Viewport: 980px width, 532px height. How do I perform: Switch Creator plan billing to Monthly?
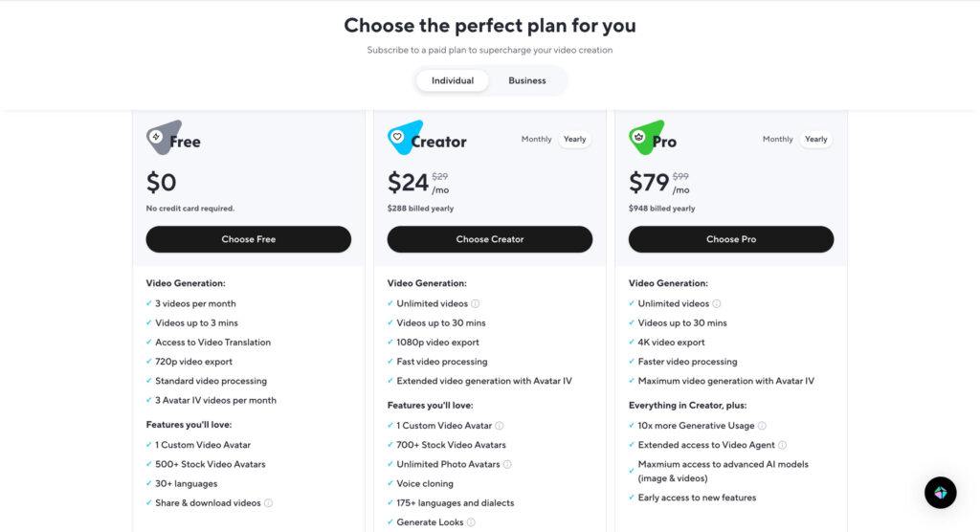point(536,140)
